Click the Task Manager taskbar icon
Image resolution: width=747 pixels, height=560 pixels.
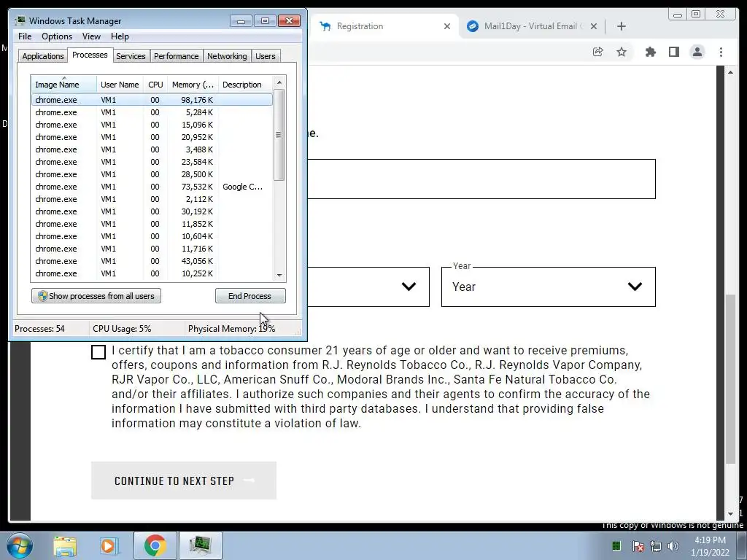[x=200, y=545]
